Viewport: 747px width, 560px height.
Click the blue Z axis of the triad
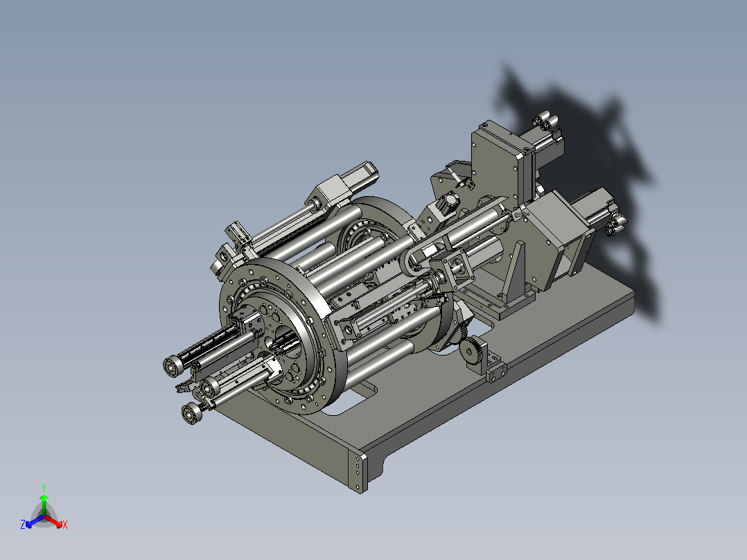coord(33,522)
